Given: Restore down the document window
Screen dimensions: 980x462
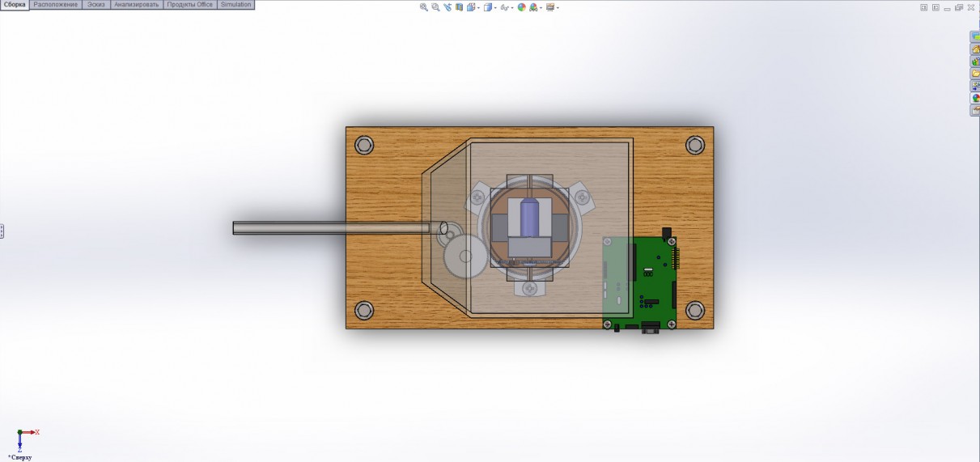Looking at the screenshot, I should click(x=959, y=7).
